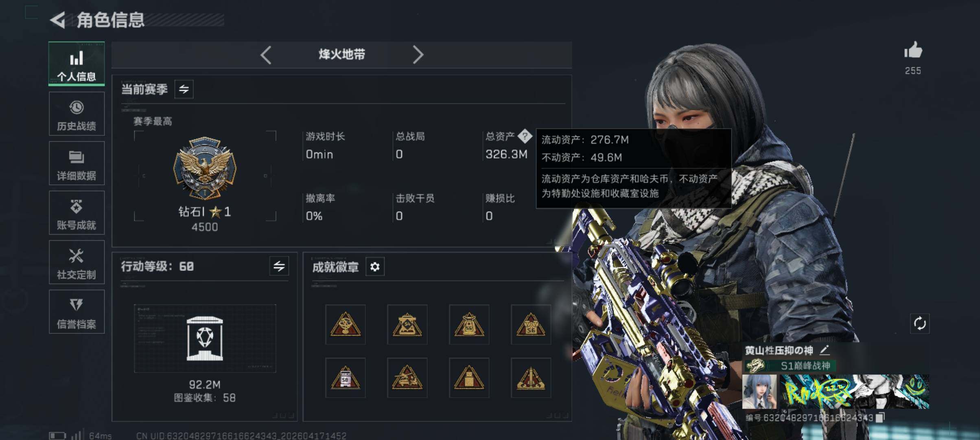The image size is (980, 440).
Task: Go back using the arrow beside 角色信息
Action: 58,20
